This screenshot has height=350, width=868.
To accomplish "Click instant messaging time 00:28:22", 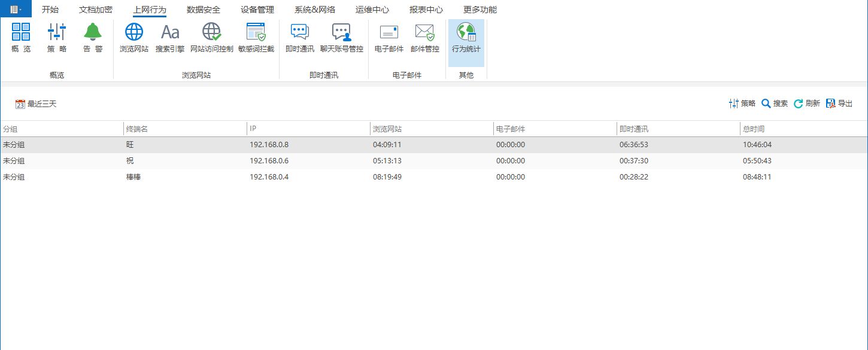I will click(634, 177).
